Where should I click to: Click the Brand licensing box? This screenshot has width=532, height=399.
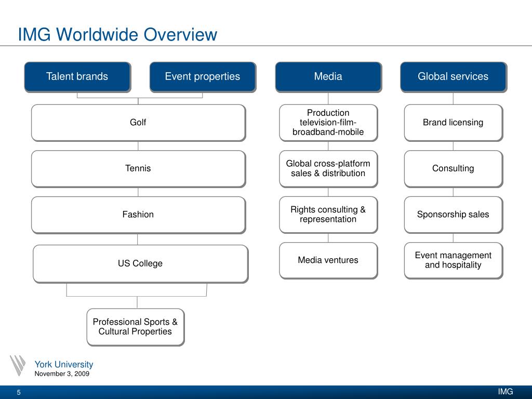453,123
